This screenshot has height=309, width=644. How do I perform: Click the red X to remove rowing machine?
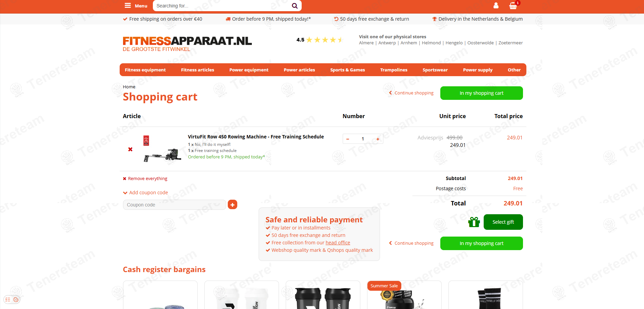coord(130,149)
